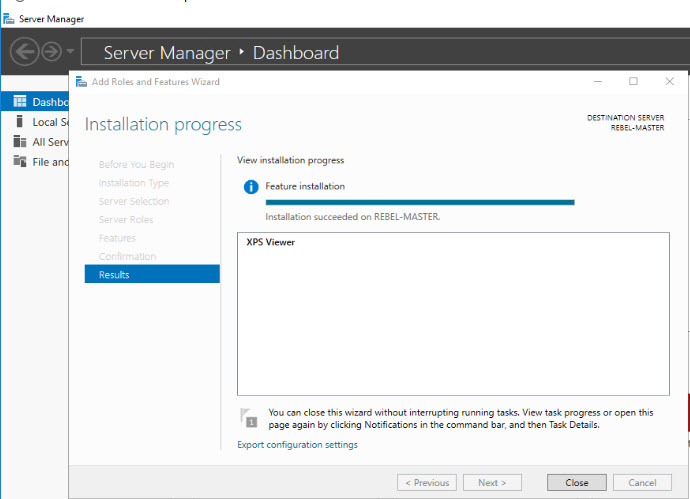Click the Installation progress page title
690x499 pixels.
tap(163, 125)
